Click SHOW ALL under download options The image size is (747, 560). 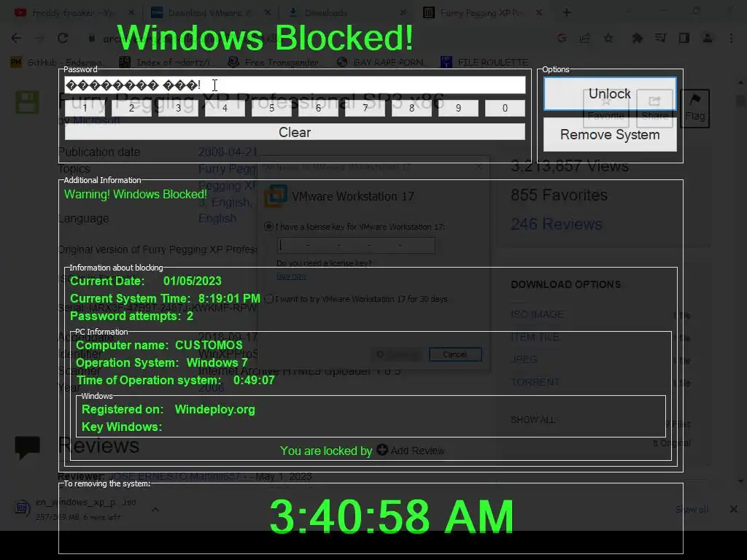(x=533, y=419)
